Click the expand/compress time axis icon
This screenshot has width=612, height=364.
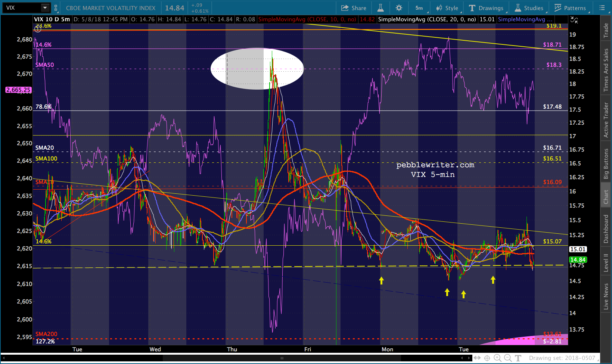point(477,358)
